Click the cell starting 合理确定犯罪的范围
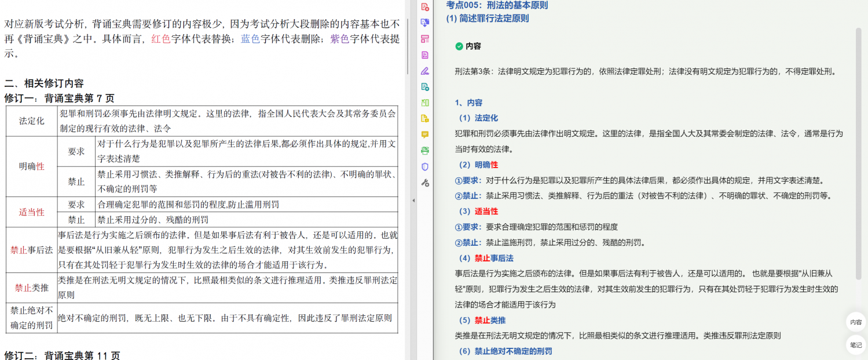This screenshot has height=360, width=868. tap(246, 205)
